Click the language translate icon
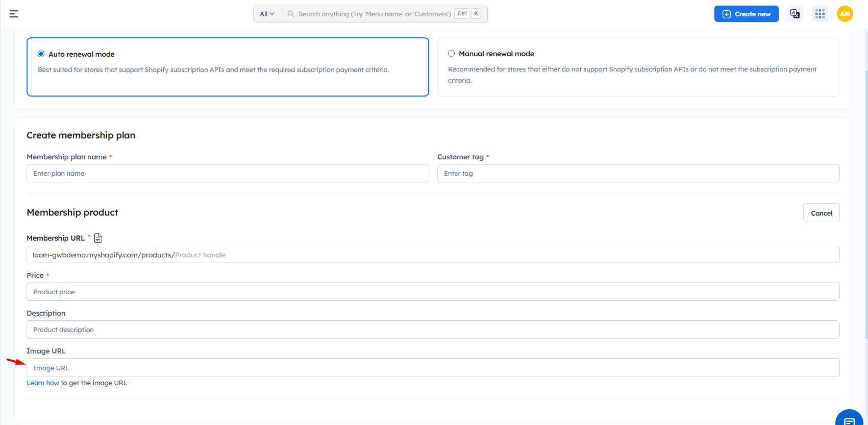 coord(795,14)
